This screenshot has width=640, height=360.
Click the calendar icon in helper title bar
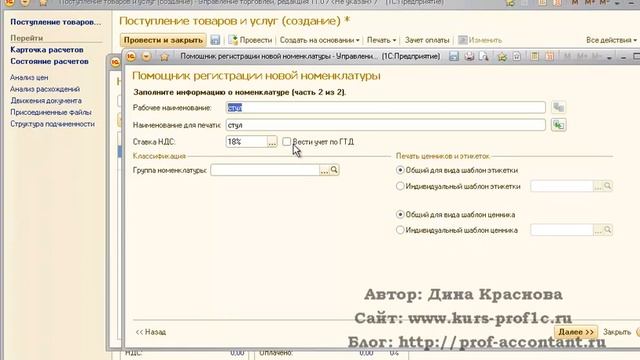coord(549,56)
